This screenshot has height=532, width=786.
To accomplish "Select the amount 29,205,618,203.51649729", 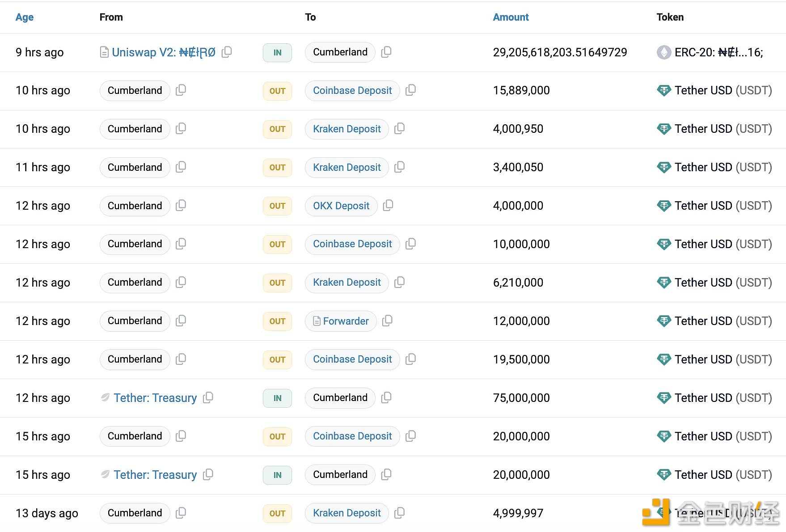I will [x=560, y=52].
